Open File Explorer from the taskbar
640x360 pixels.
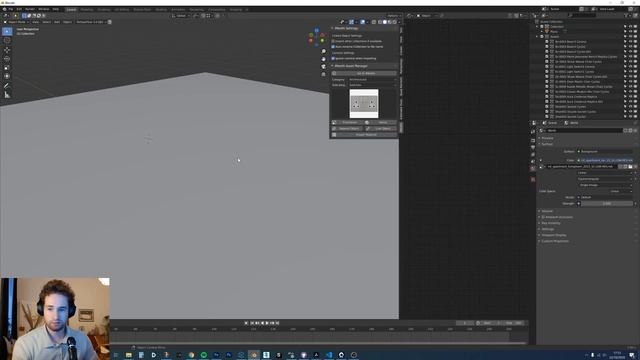point(129,355)
